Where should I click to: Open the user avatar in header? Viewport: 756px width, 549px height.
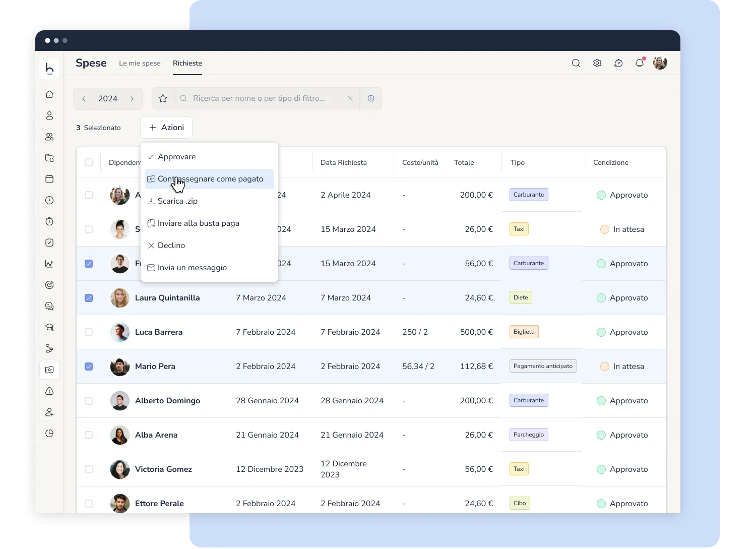pyautogui.click(x=660, y=63)
